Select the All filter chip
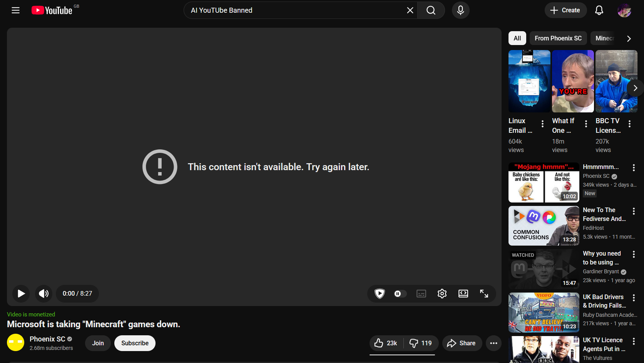This screenshot has width=644, height=363. coord(517,38)
